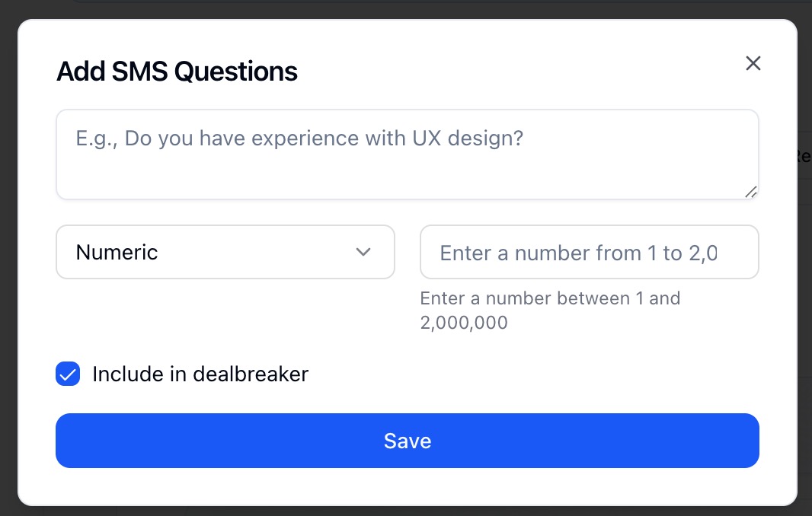The image size is (812, 516).
Task: Close the Add SMS Questions dialog
Action: pos(753,63)
